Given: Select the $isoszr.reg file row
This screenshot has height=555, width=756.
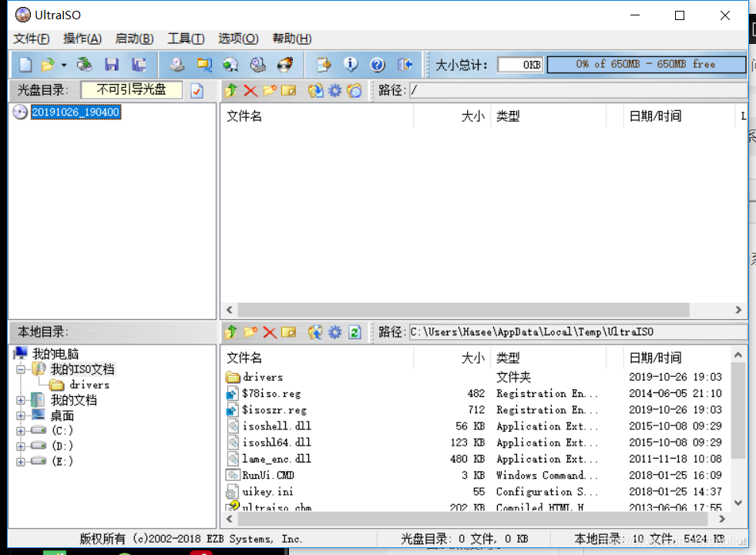Looking at the screenshot, I should (475, 410).
